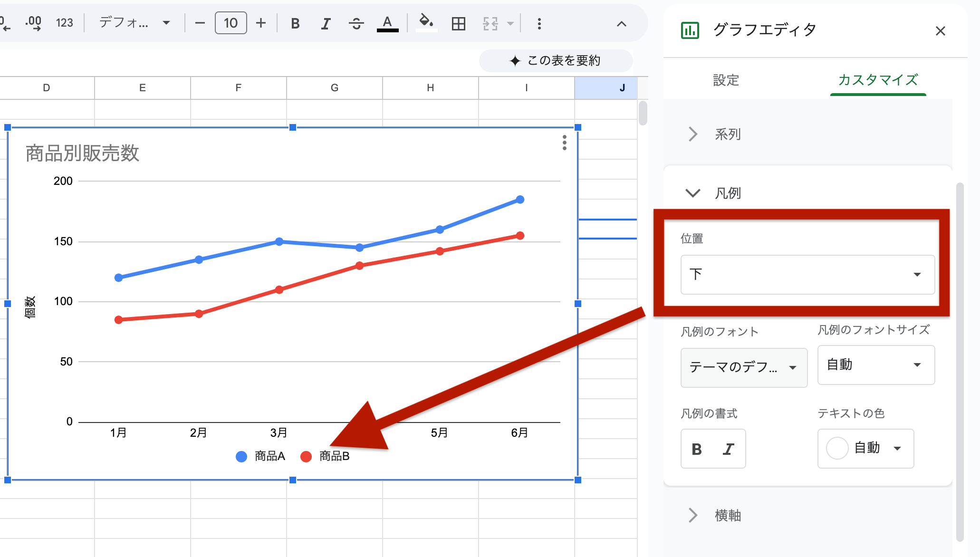This screenshot has height=557, width=980.
Task: Switch to the 設定 tab
Action: coord(726,81)
